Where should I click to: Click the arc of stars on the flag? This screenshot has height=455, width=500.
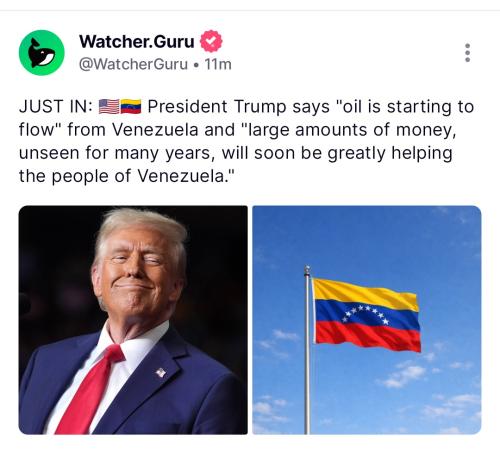pos(366,314)
